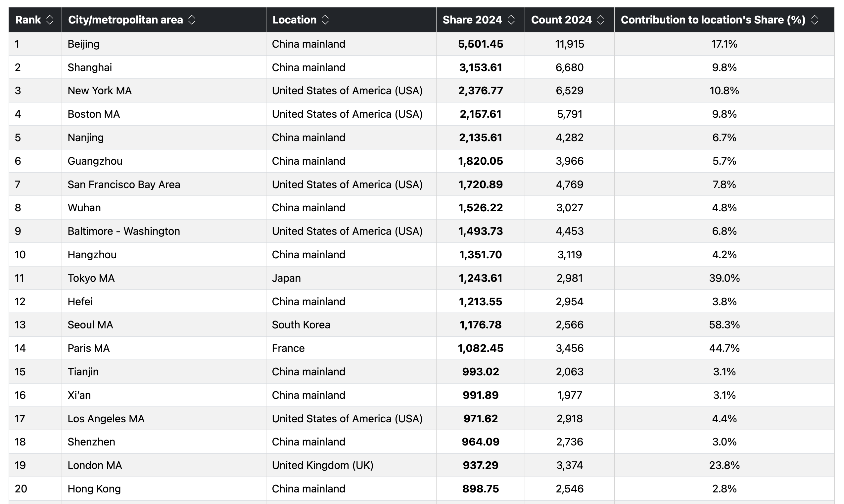Select the 58.3% contribution value
Viewport: 844px width, 504px height.
tap(724, 325)
